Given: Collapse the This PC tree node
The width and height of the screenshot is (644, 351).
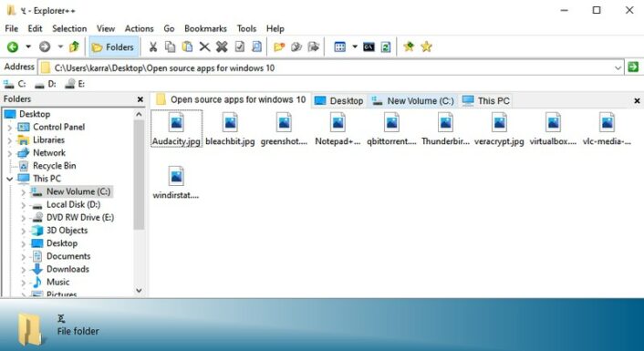Looking at the screenshot, I should tap(9, 179).
